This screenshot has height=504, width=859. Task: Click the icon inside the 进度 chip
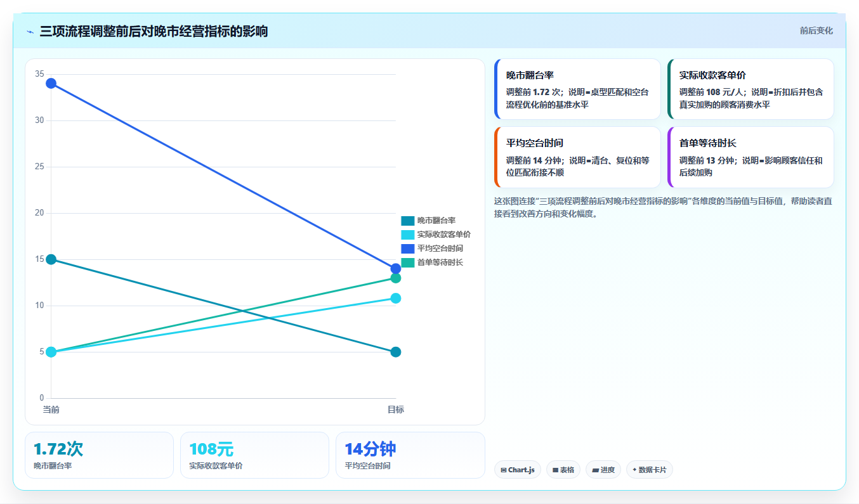coord(595,470)
